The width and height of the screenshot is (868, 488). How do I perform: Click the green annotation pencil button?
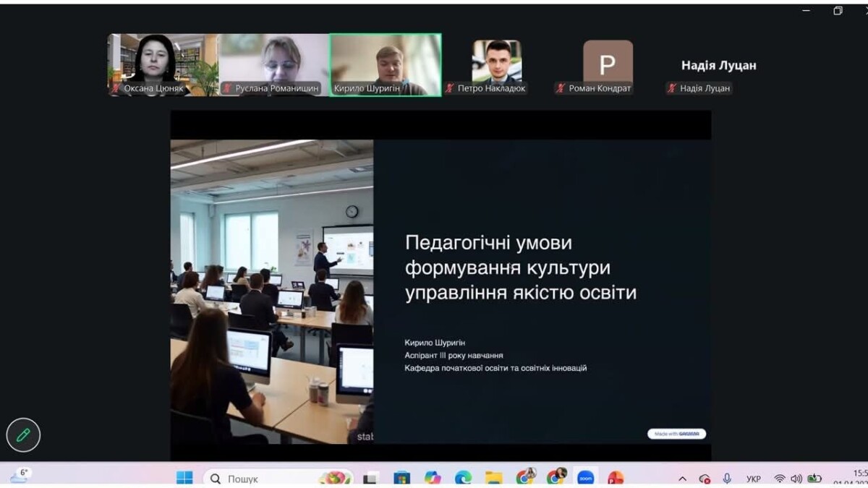click(x=23, y=435)
